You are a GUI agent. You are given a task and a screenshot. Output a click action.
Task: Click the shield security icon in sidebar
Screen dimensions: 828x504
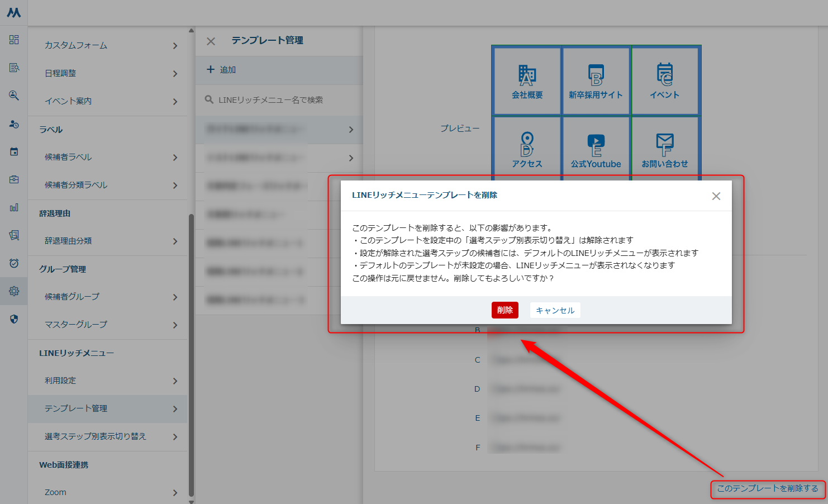14,319
